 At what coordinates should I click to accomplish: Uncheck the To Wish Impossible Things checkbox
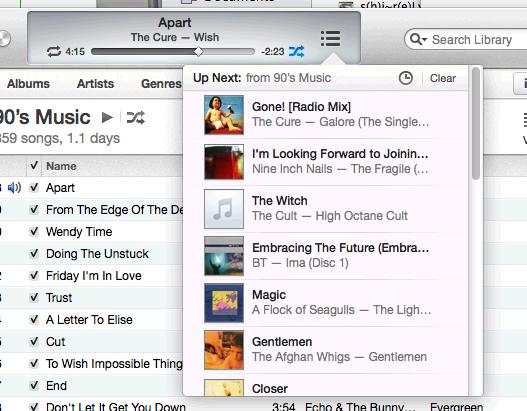(x=34, y=363)
